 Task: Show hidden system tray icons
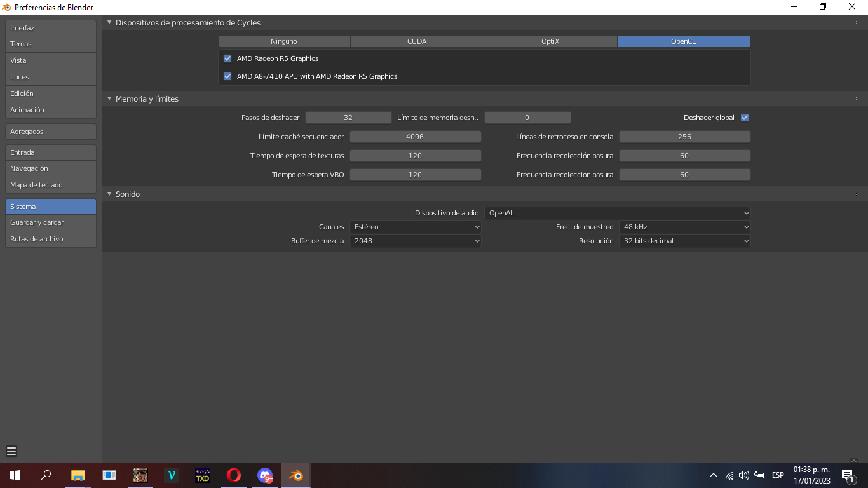tap(714, 475)
